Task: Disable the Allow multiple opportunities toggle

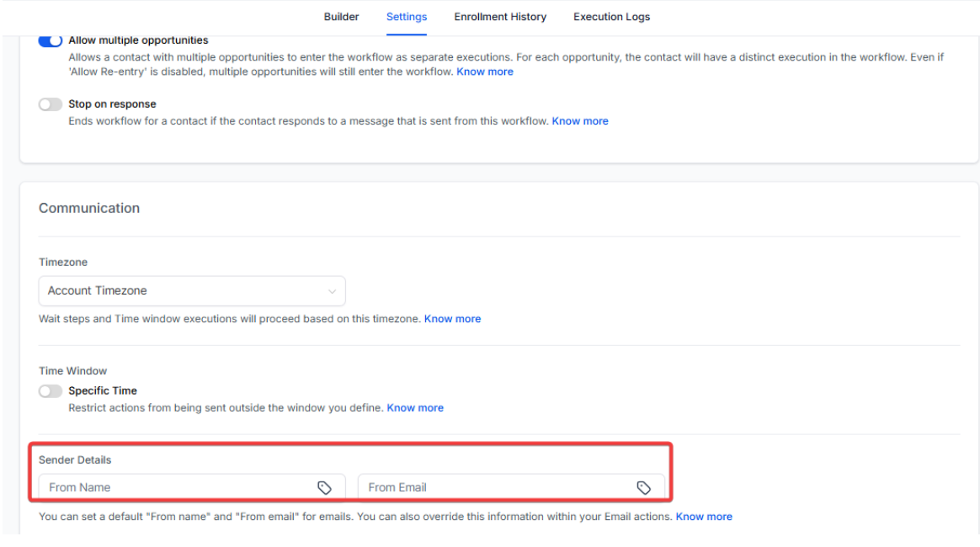Action: (51, 40)
